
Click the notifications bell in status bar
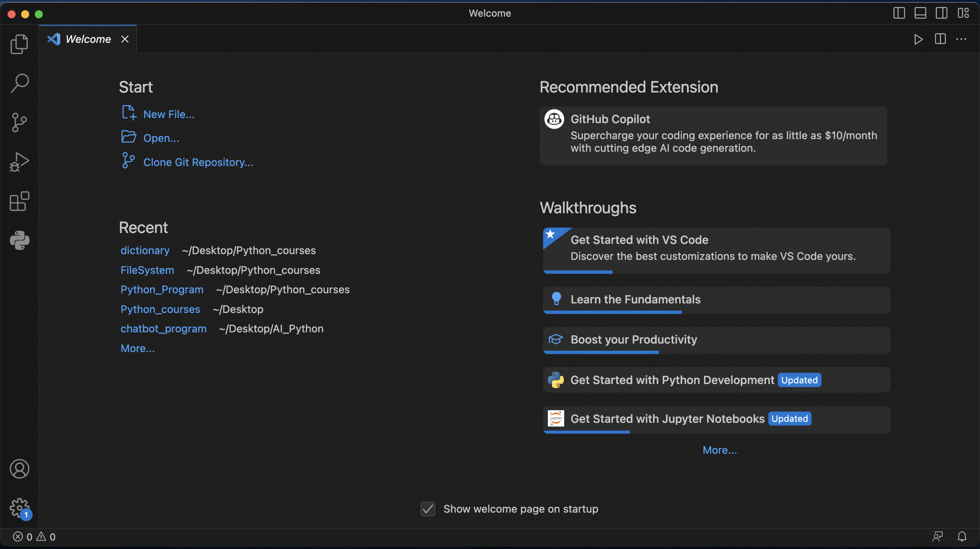962,537
